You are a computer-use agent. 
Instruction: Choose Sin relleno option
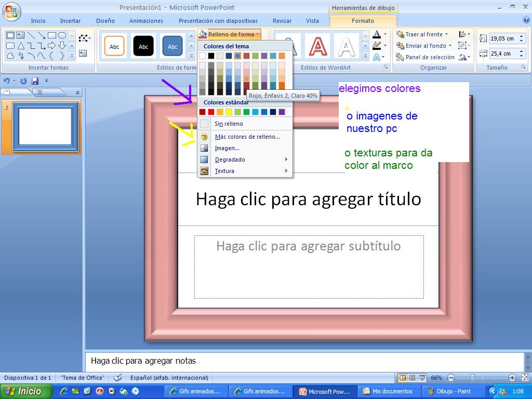(x=245, y=124)
